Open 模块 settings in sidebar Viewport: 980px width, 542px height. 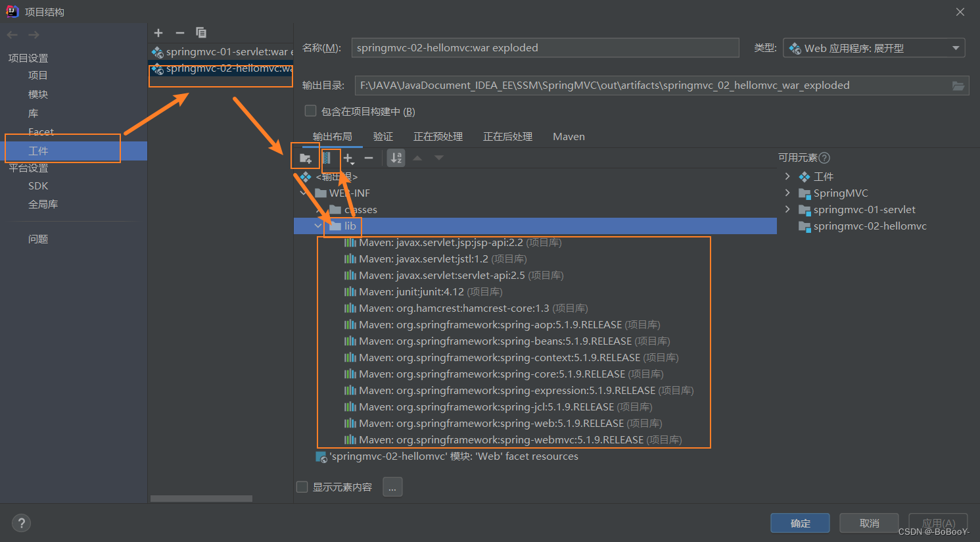38,95
